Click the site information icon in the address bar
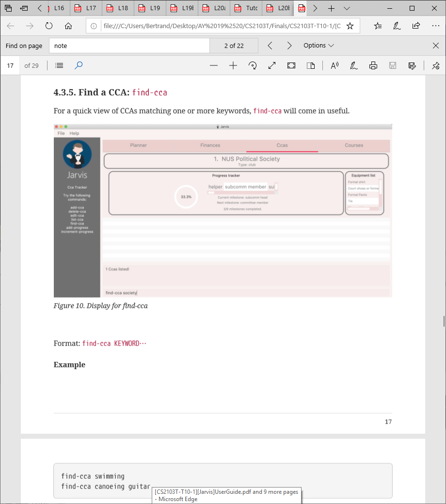446x504 pixels. point(94,26)
